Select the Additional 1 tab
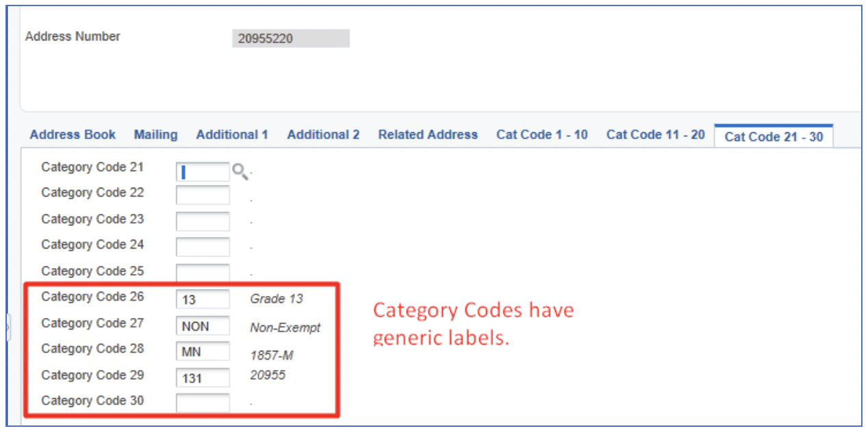The image size is (868, 433). (x=232, y=135)
